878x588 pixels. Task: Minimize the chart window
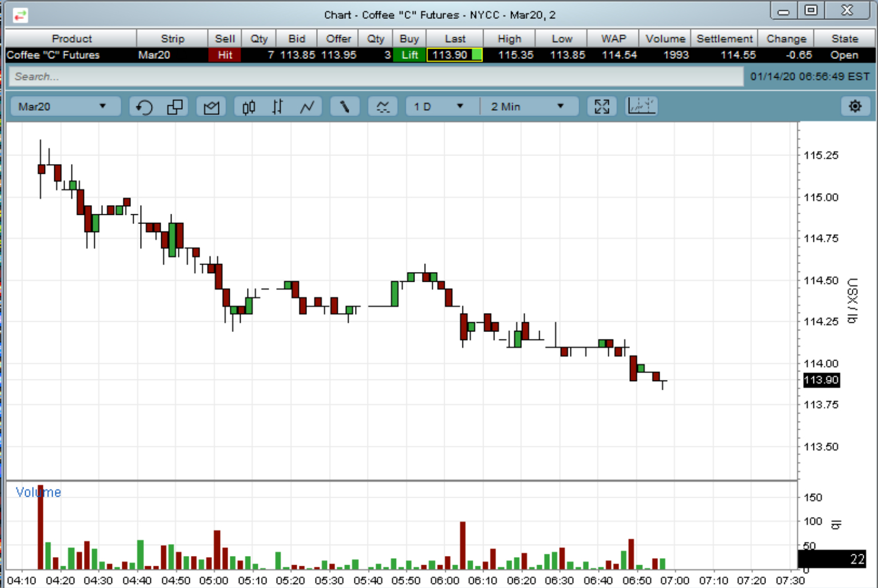coord(784,11)
